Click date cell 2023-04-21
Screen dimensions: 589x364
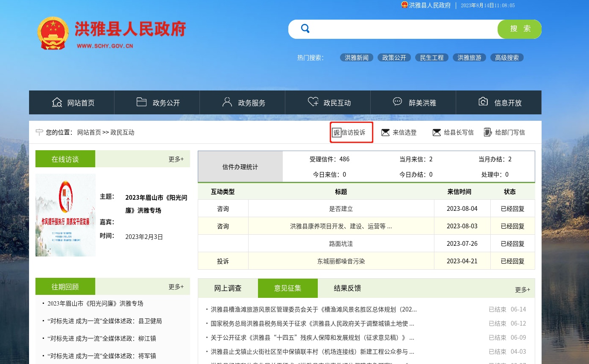pyautogui.click(x=462, y=261)
